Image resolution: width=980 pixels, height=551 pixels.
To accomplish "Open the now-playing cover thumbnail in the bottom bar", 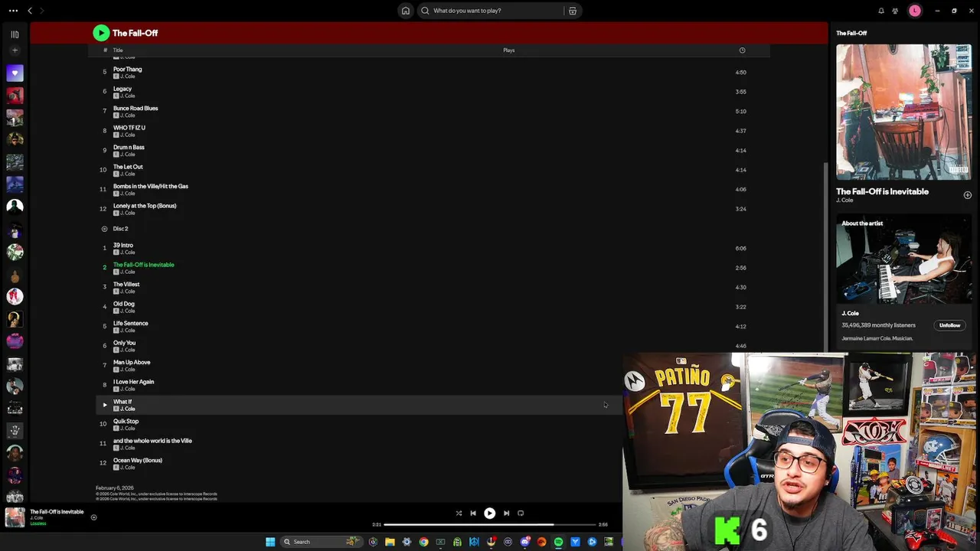I will [15, 518].
